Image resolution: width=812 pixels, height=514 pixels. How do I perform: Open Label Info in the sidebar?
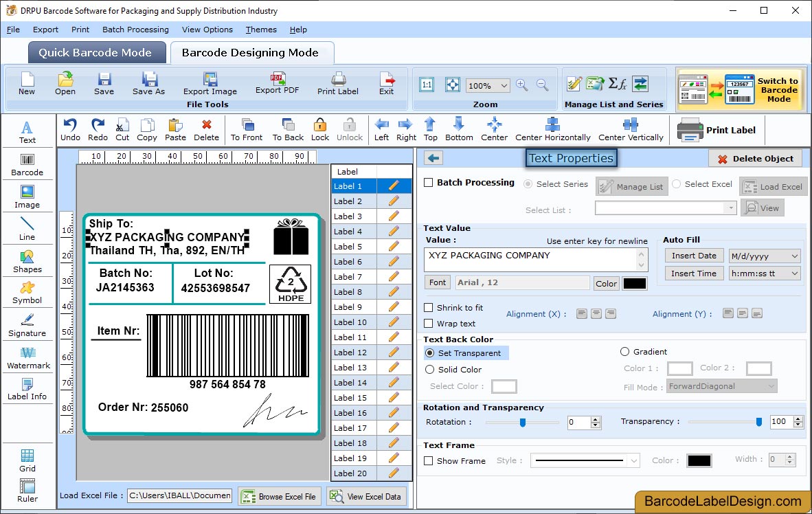[x=27, y=389]
